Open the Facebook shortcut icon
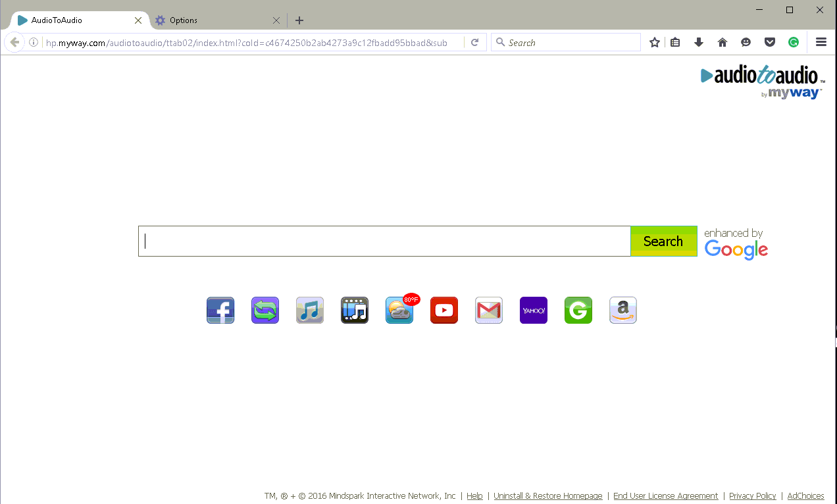Image resolution: width=837 pixels, height=504 pixels. click(x=220, y=311)
